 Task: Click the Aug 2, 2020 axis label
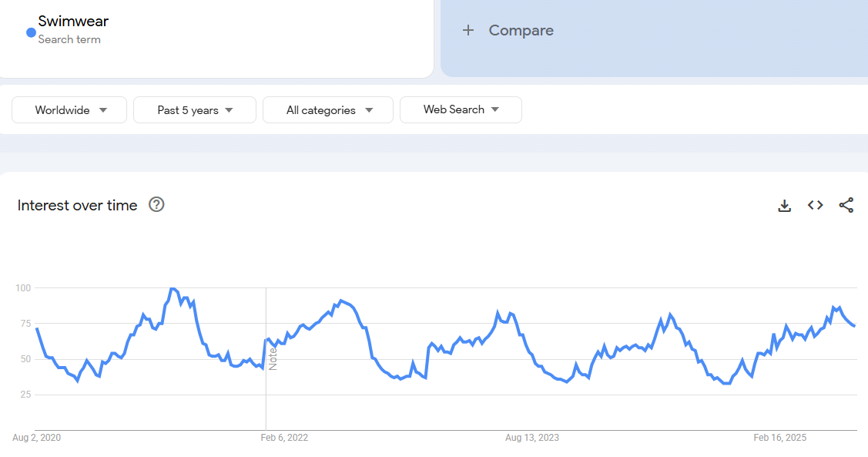pyautogui.click(x=36, y=438)
